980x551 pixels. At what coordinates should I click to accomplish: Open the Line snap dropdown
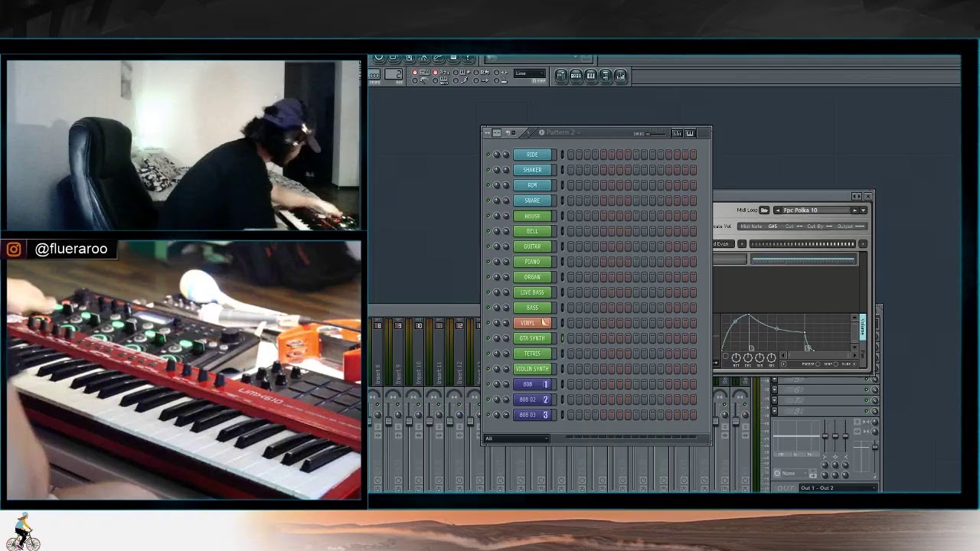tap(530, 73)
